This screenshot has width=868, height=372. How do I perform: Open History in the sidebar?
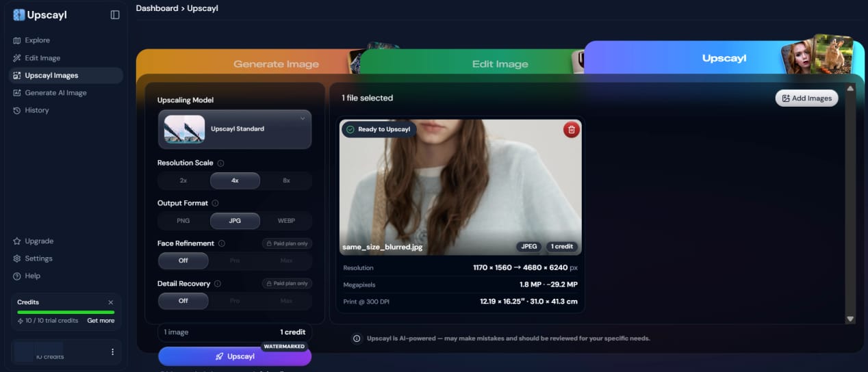point(66,110)
